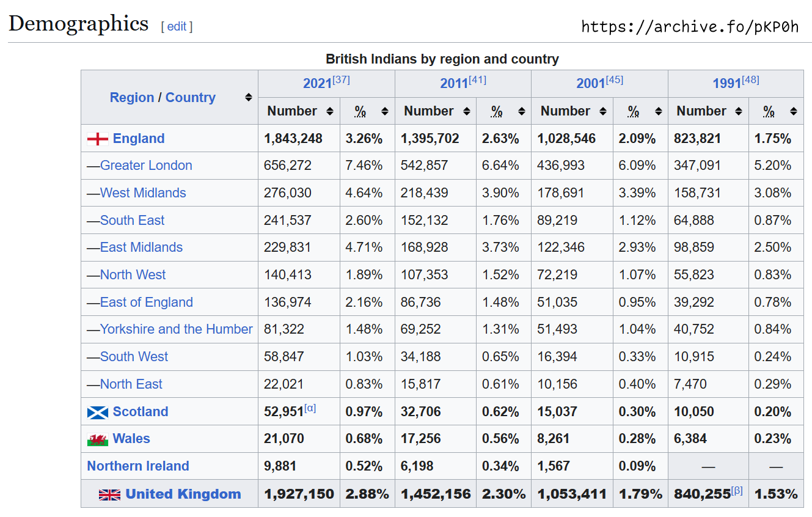The height and width of the screenshot is (517, 812).
Task: Open the North East link
Action: click(131, 384)
